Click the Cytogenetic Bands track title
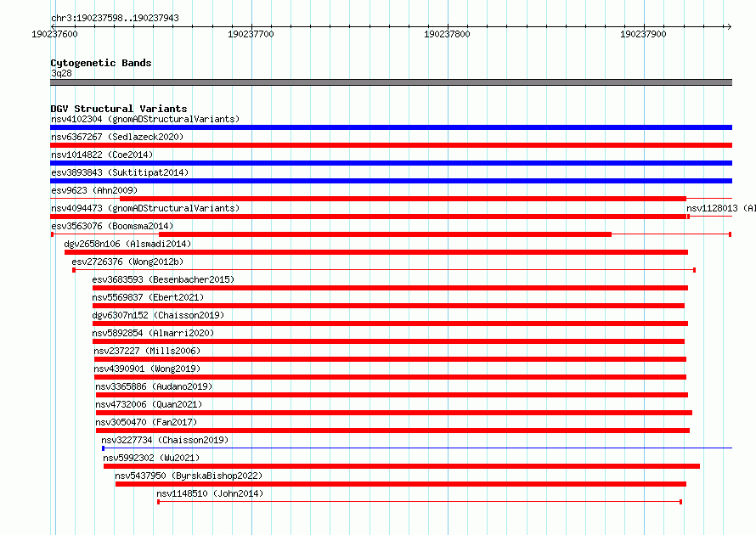Image resolution: width=756 pixels, height=535 pixels. tap(101, 63)
